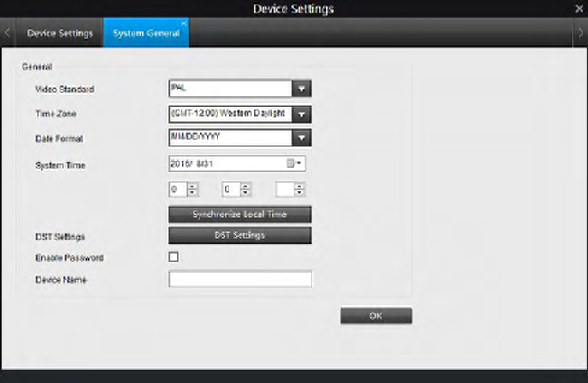
Task: Open the Video Standard dropdown
Action: [301, 89]
